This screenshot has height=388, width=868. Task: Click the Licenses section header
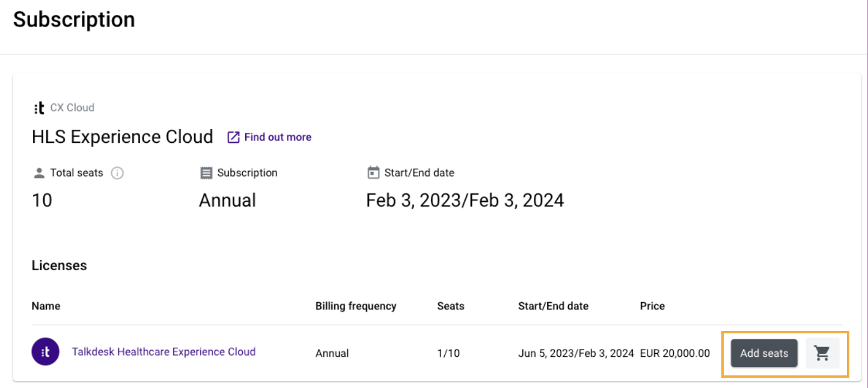tap(59, 265)
